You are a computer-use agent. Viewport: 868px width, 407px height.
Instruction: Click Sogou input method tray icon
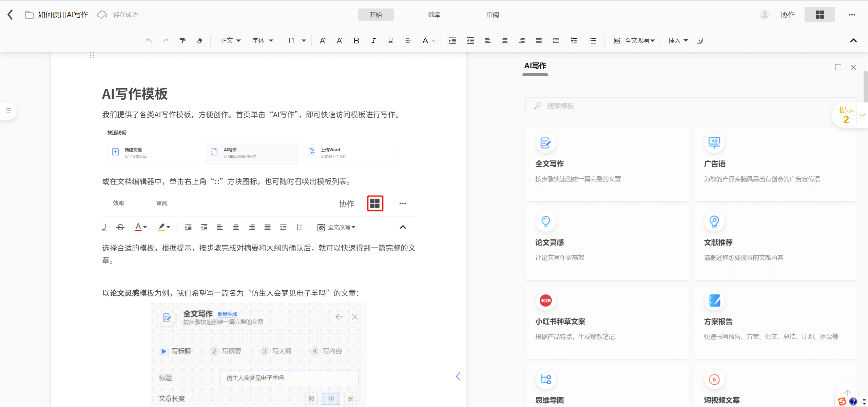pos(842,402)
